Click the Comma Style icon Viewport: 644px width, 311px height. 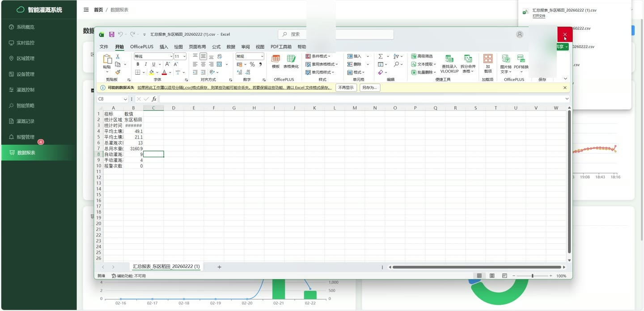tap(261, 64)
